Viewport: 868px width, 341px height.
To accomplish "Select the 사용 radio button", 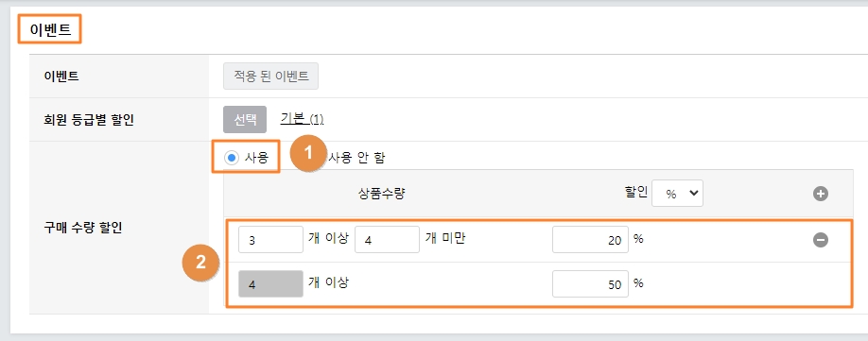I will click(231, 158).
